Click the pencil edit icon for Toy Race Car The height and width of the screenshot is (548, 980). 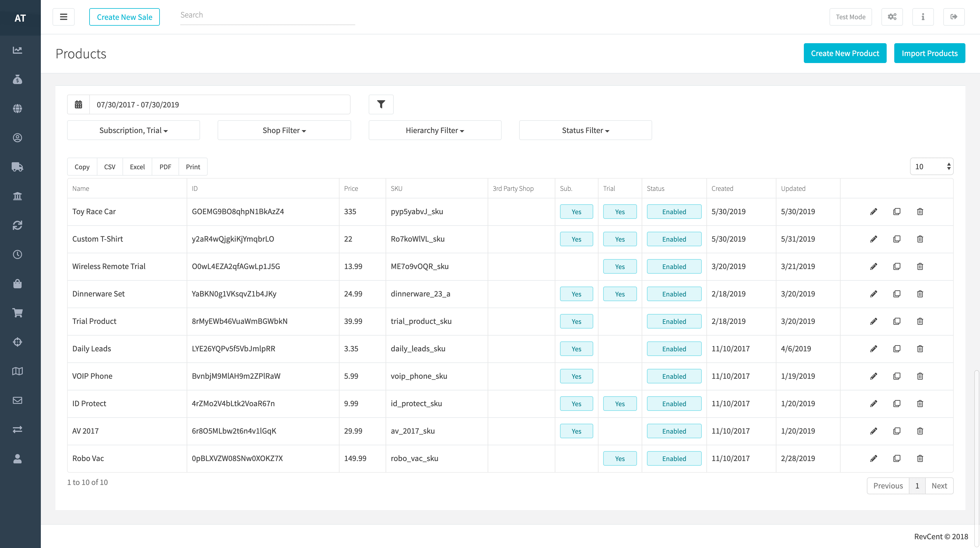[x=874, y=212]
